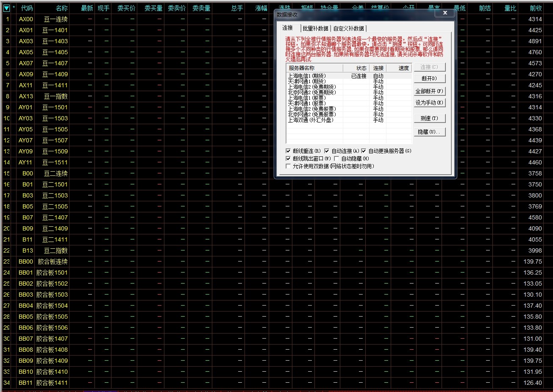Switch to the 批量补数据 tab
This screenshot has width=553, height=392.
tap(315, 28)
